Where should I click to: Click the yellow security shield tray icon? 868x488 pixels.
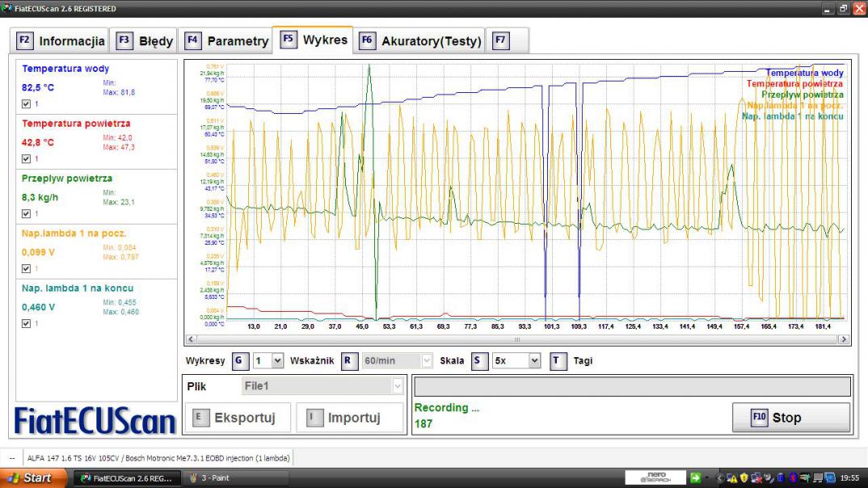(744, 477)
